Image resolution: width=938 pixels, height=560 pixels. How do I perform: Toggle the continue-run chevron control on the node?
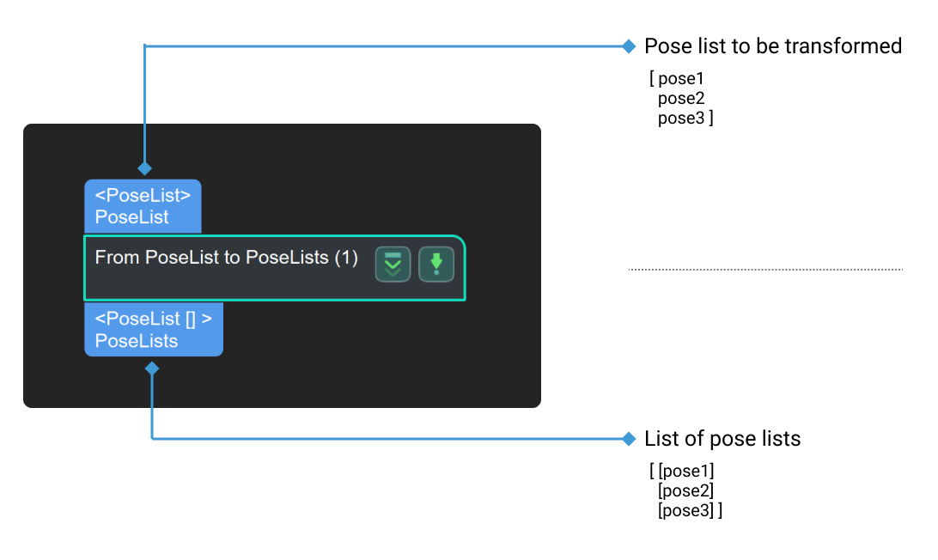tap(392, 265)
